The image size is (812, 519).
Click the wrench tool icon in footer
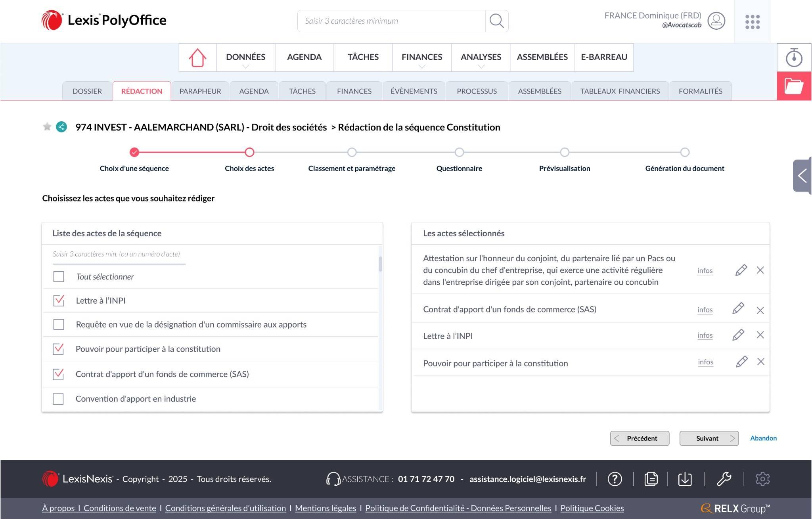tap(724, 479)
